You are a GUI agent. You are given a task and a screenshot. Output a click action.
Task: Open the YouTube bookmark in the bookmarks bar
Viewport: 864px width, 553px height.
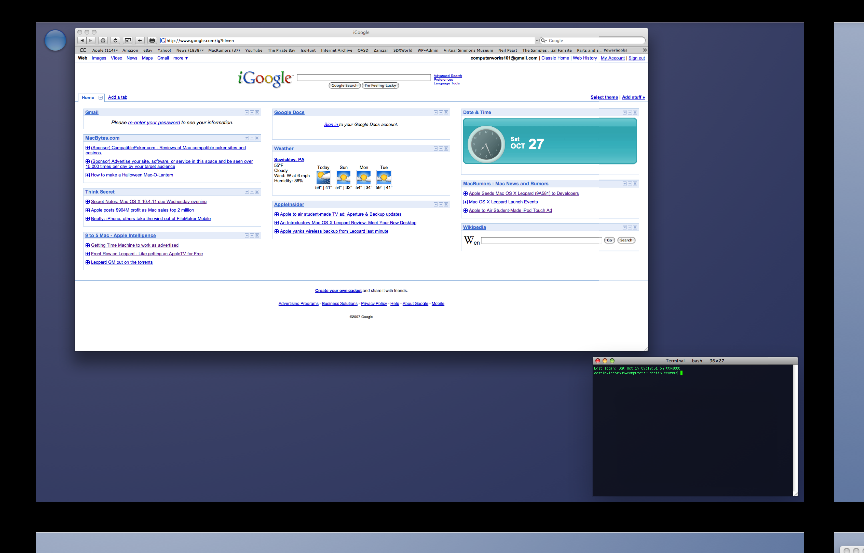[x=253, y=50]
